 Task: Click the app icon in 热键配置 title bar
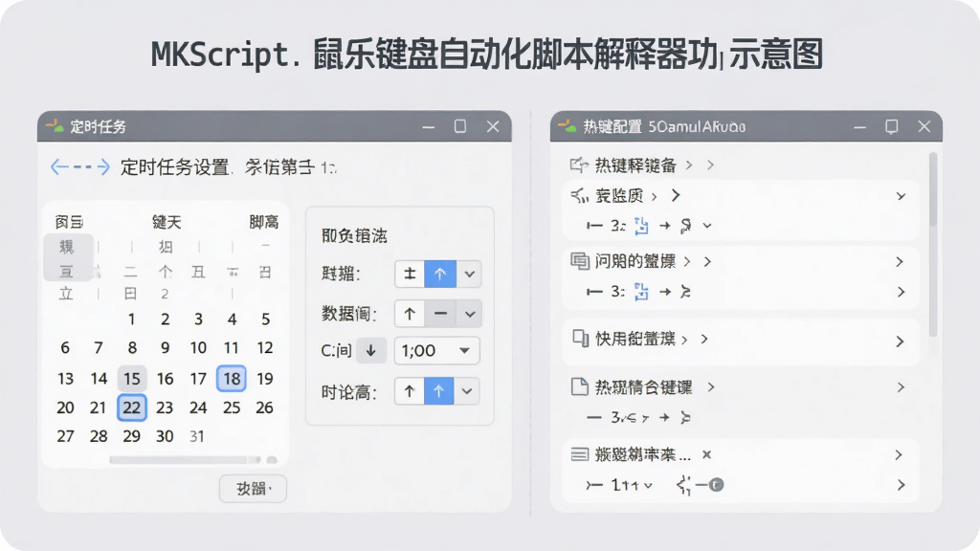pos(567,125)
